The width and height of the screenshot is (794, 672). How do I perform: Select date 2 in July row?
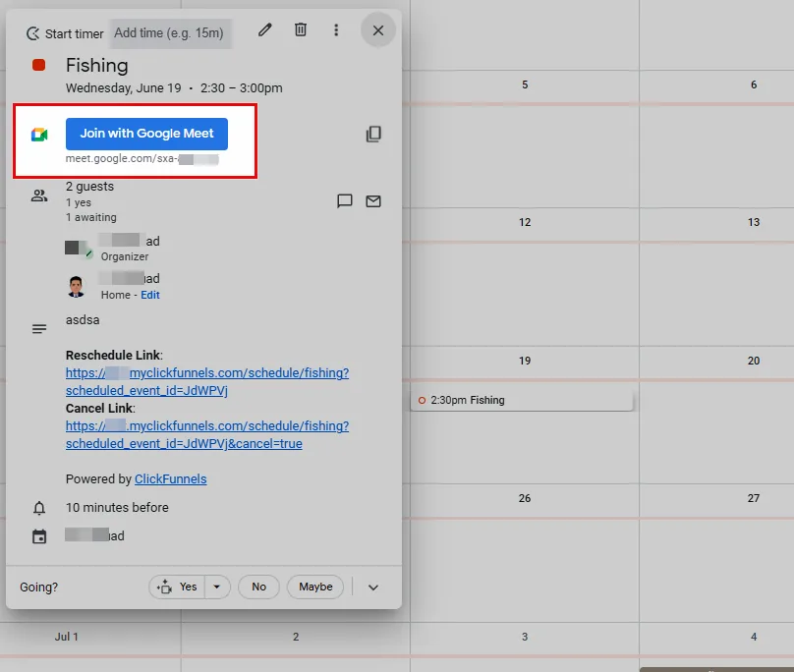click(296, 637)
